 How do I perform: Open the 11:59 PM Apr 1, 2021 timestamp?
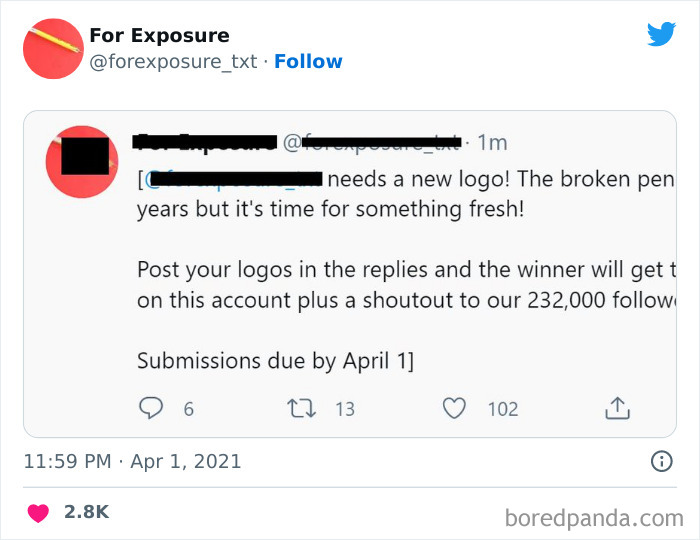[x=132, y=461]
